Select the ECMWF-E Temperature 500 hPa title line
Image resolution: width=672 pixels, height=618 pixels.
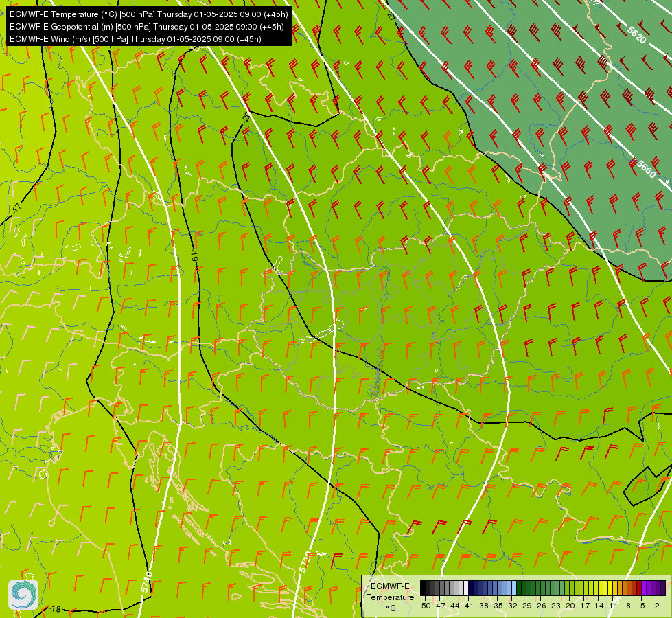[x=148, y=14]
